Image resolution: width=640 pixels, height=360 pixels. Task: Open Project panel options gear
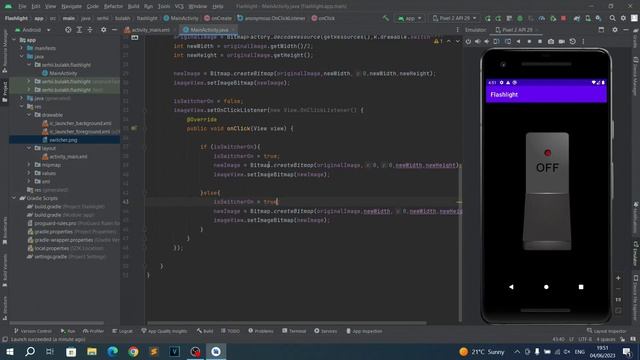(x=104, y=30)
